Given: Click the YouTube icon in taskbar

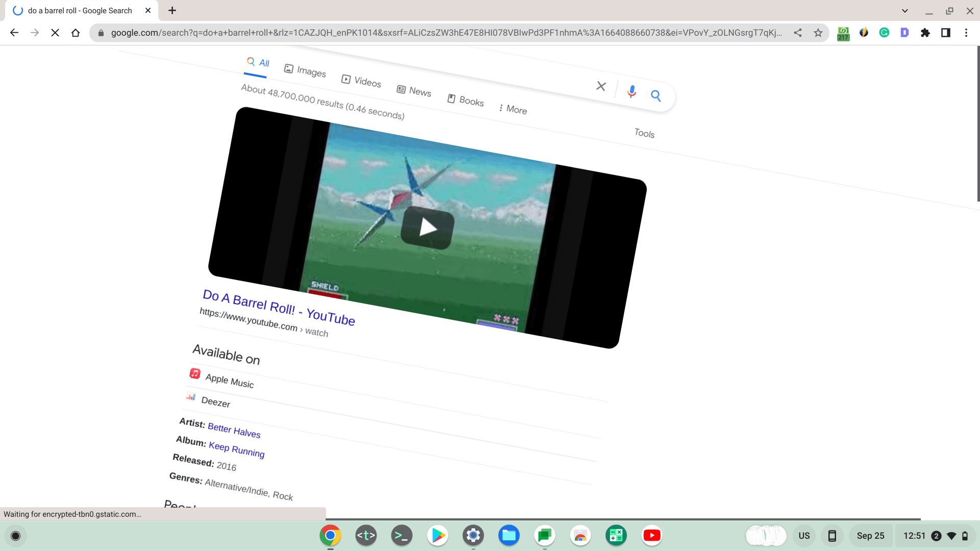Looking at the screenshot, I should [x=652, y=535].
